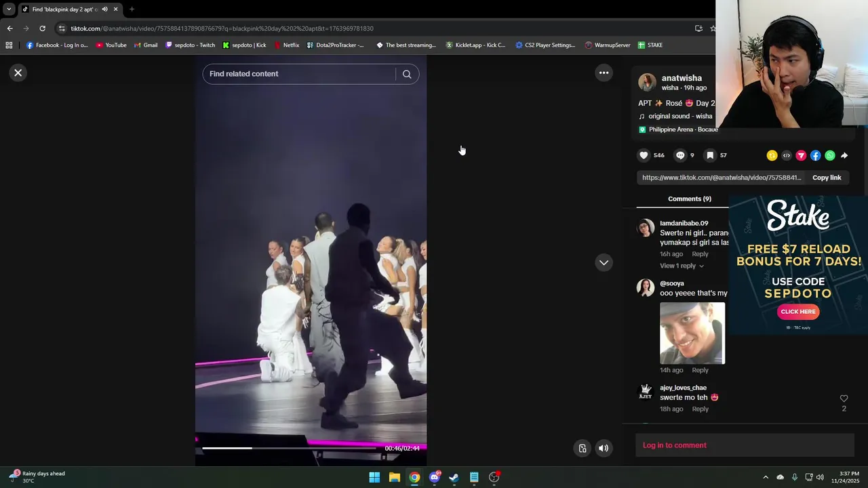868x488 pixels.
Task: Reply to @sooya comment
Action: [700, 370]
